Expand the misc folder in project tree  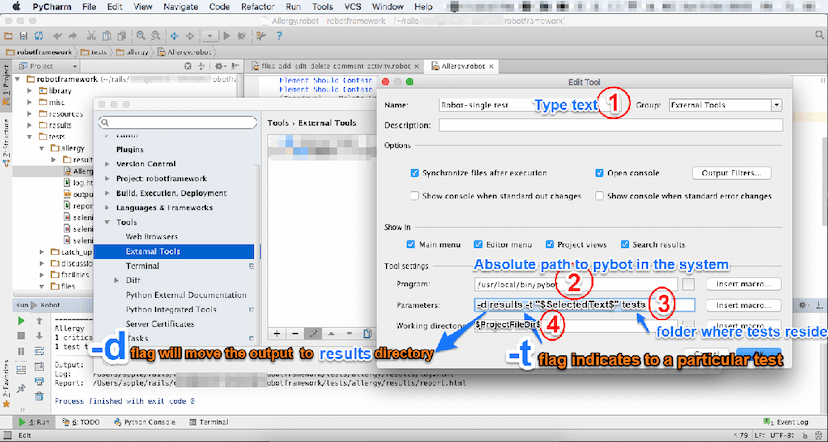(x=28, y=102)
